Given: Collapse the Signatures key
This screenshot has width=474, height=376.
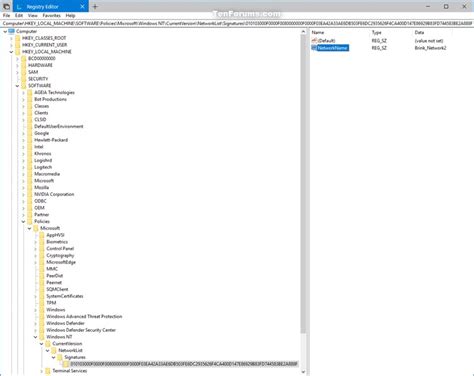Looking at the screenshot, I should pyautogui.click(x=54, y=357).
